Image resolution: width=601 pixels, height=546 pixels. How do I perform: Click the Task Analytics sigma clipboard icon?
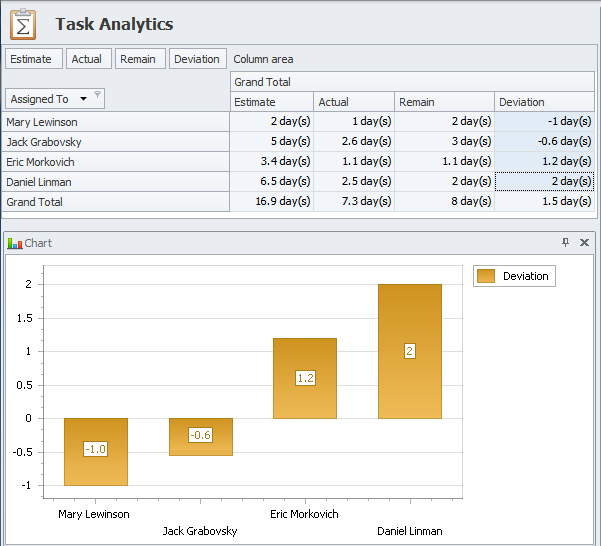[x=25, y=24]
